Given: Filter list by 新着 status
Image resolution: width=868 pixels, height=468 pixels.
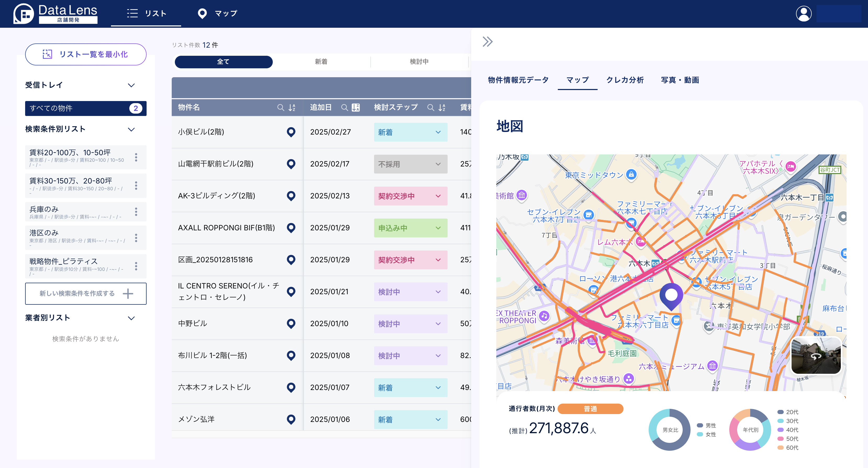Looking at the screenshot, I should tap(321, 62).
